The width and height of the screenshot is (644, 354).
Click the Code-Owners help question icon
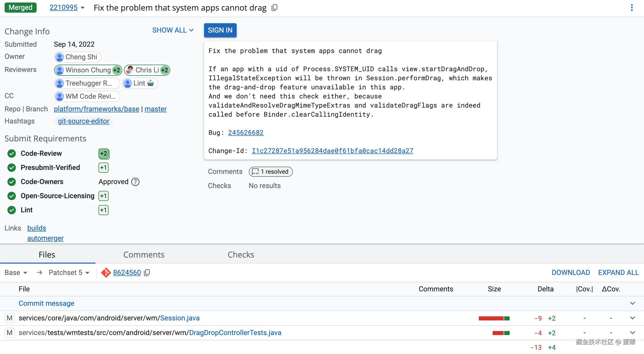click(x=135, y=182)
